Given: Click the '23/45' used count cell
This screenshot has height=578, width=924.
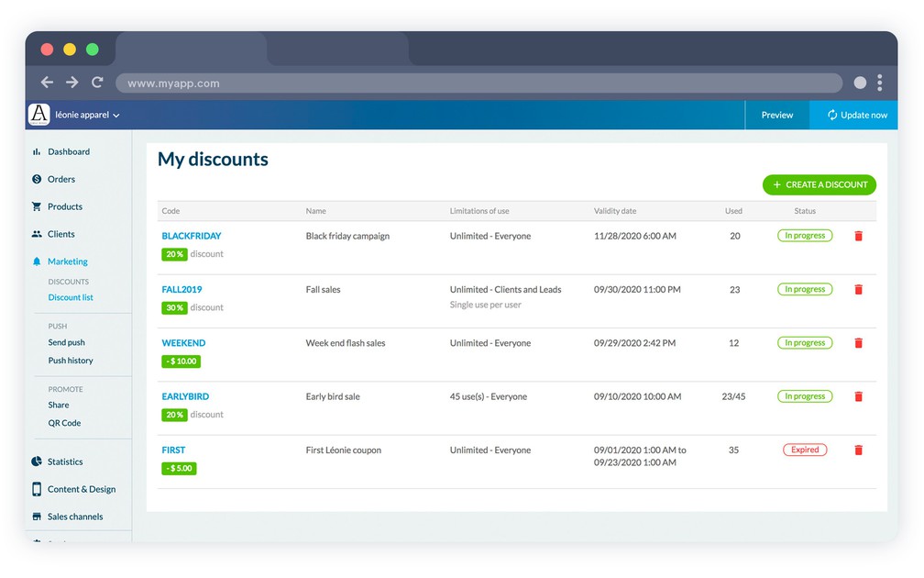Looking at the screenshot, I should point(733,396).
